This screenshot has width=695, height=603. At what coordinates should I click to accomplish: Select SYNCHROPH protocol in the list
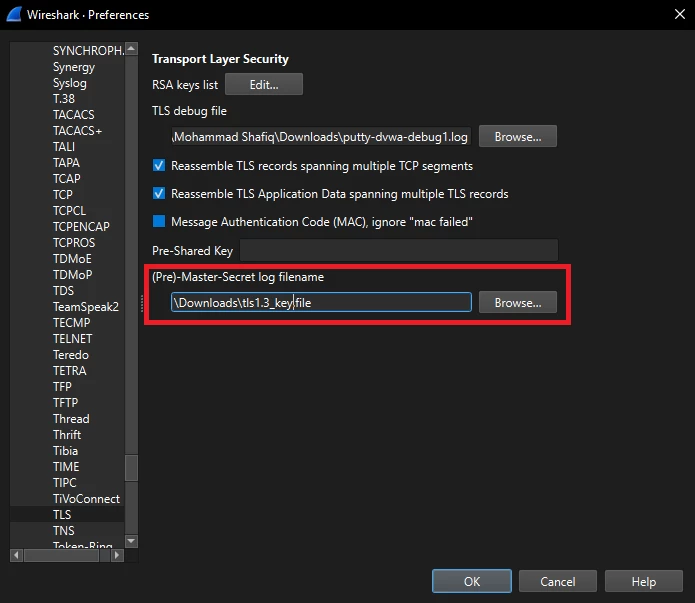click(88, 51)
